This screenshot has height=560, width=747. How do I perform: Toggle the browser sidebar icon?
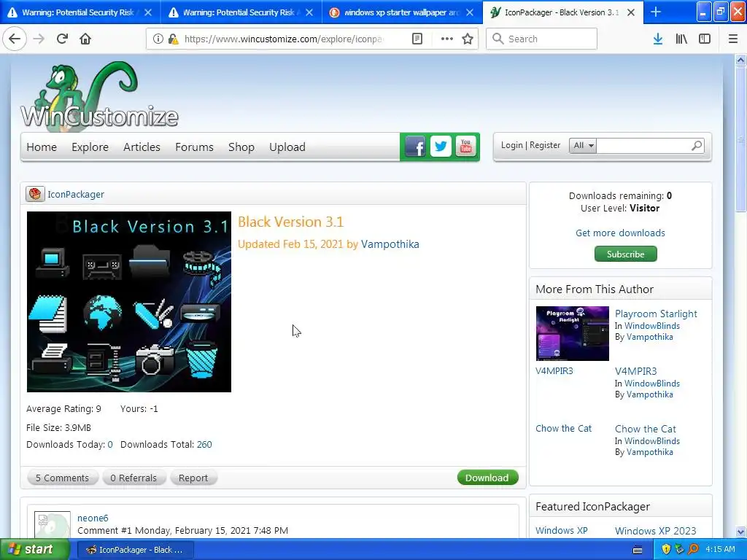click(x=705, y=39)
